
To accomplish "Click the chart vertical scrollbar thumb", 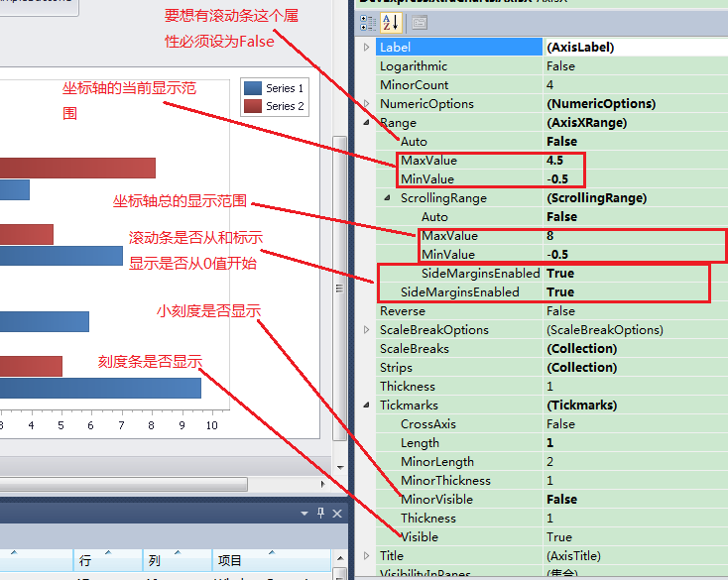I will [340, 289].
